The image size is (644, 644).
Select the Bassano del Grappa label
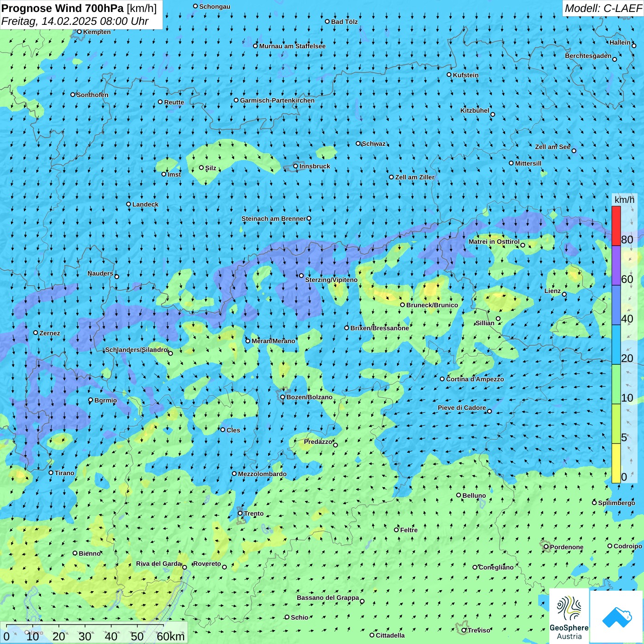[328, 598]
